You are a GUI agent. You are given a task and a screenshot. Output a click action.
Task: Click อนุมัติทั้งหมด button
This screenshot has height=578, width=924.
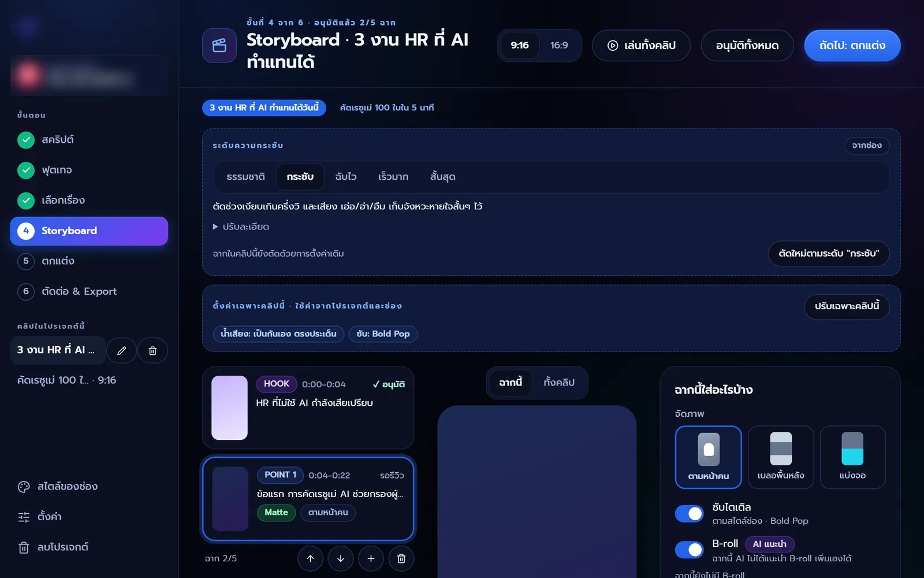click(747, 45)
